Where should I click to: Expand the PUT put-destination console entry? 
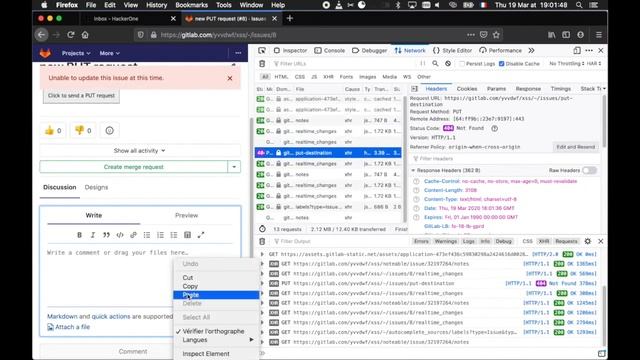(262, 283)
